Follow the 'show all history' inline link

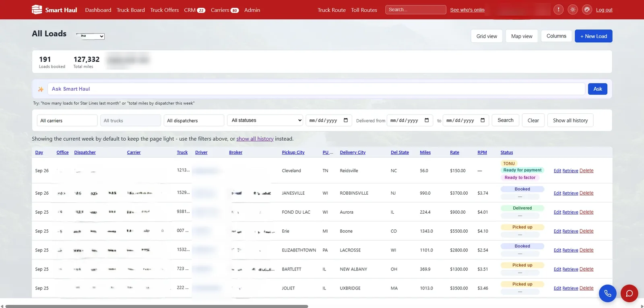coord(255,139)
